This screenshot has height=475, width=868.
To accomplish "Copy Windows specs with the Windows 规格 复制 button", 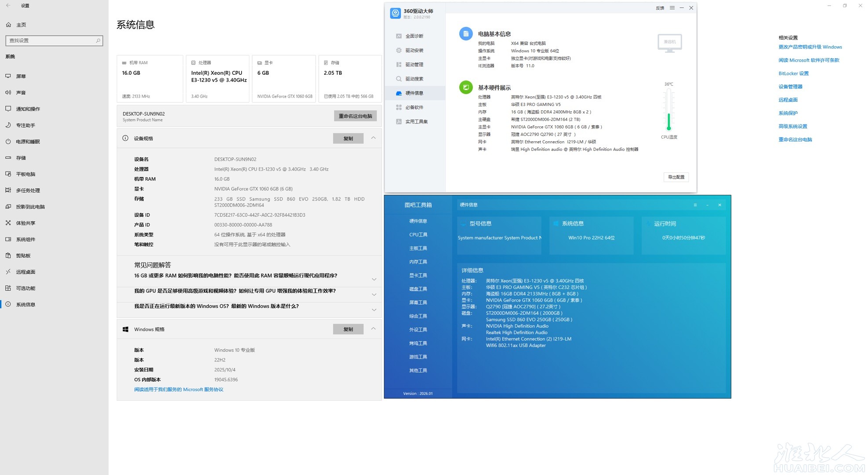I will click(x=348, y=329).
